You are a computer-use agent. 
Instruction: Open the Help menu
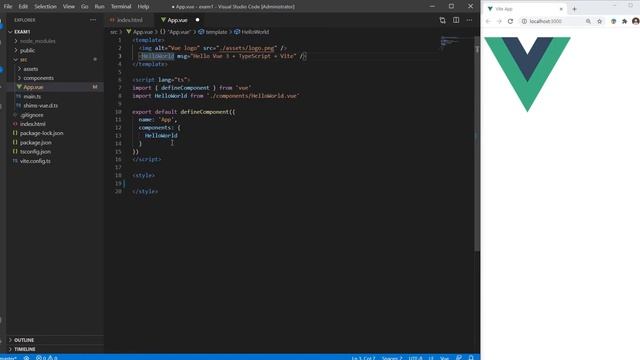143,7
